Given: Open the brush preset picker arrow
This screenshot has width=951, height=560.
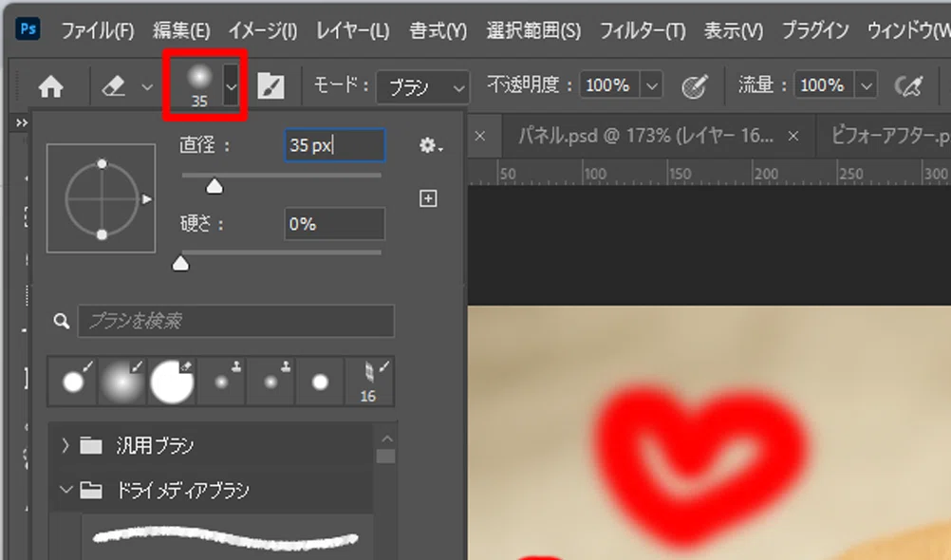Looking at the screenshot, I should click(231, 86).
